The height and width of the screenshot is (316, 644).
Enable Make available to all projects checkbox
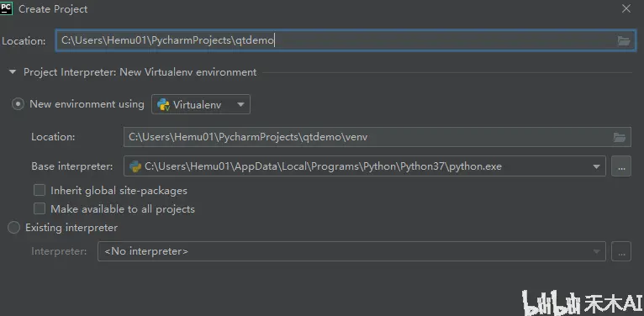click(40, 209)
